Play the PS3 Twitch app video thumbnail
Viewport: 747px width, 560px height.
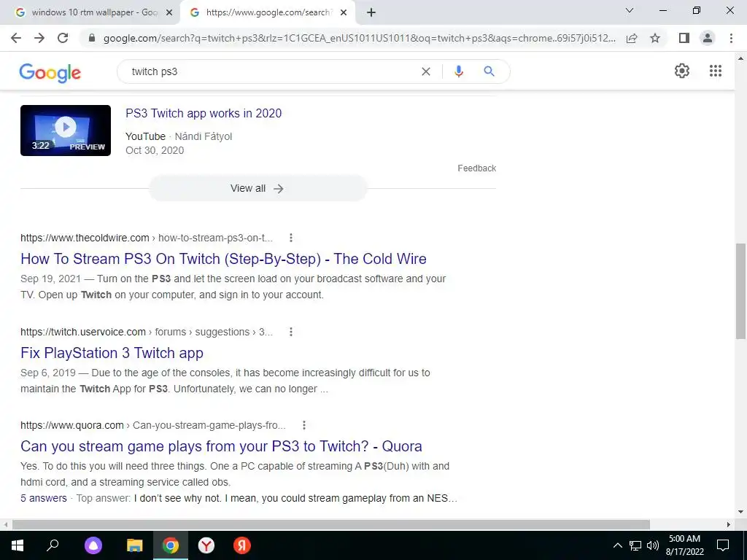(x=66, y=131)
